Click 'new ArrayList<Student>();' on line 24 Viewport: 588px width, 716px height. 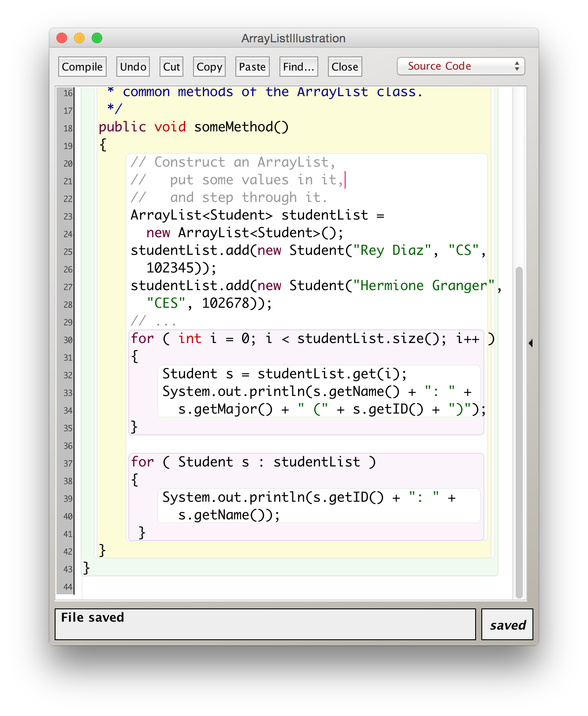[245, 233]
